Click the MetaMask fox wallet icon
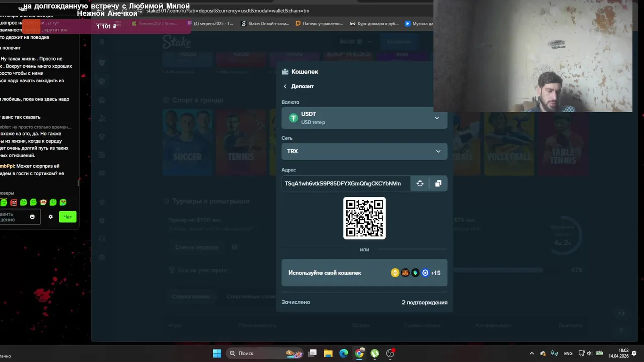644x362 pixels. [405, 273]
